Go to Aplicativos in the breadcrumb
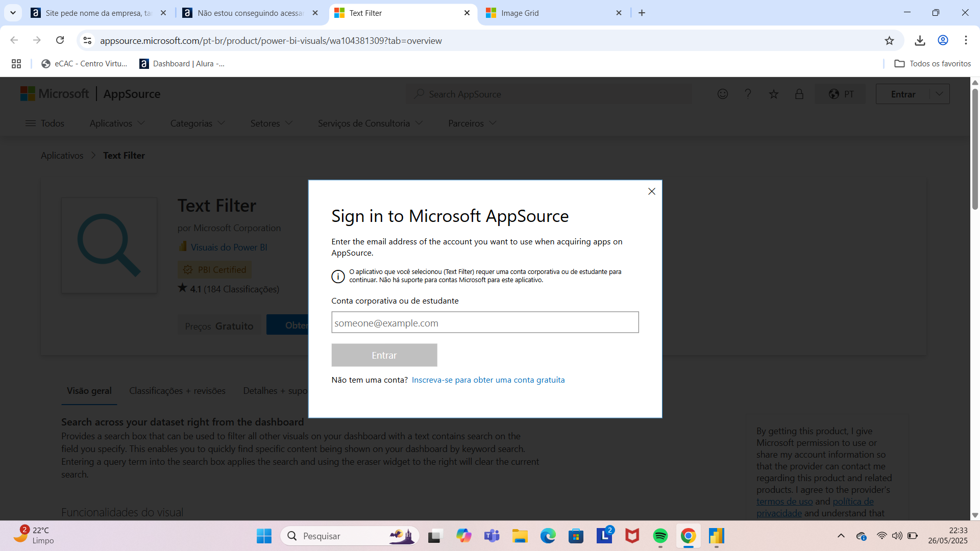This screenshot has height=551, width=980. [62, 156]
